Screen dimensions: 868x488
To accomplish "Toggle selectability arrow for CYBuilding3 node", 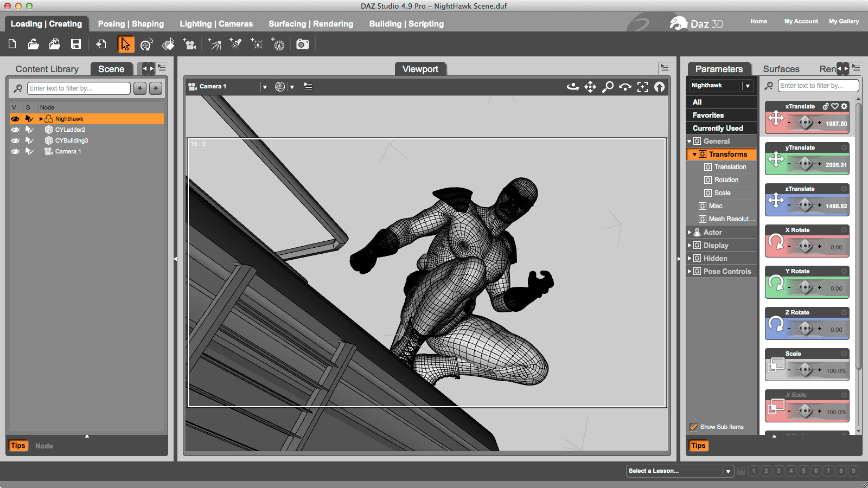I will coord(29,140).
